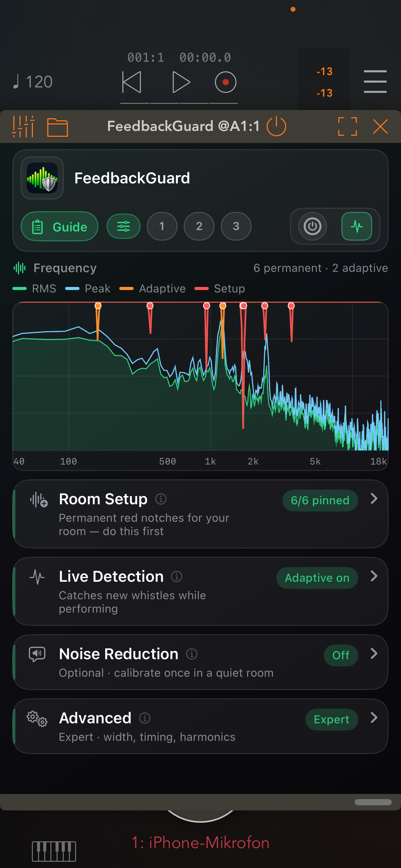Tap the Noise Reduction Off badge
This screenshot has height=868, width=401.
coord(341,655)
